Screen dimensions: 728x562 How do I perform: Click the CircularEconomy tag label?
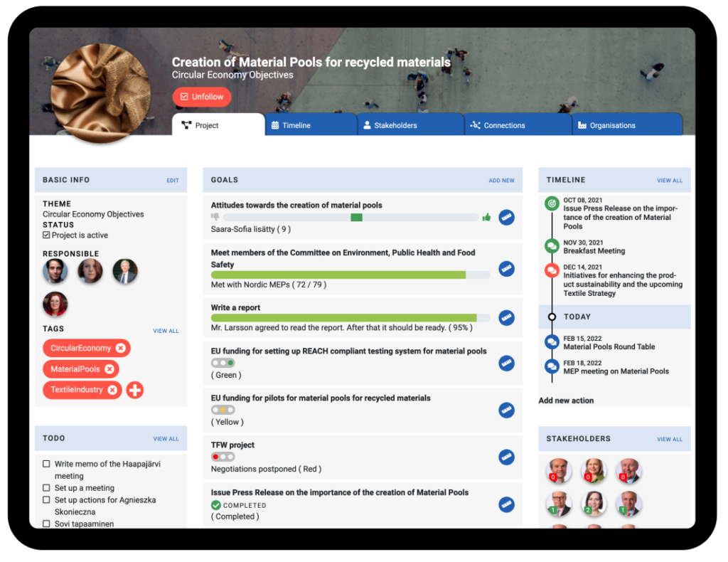pos(81,348)
